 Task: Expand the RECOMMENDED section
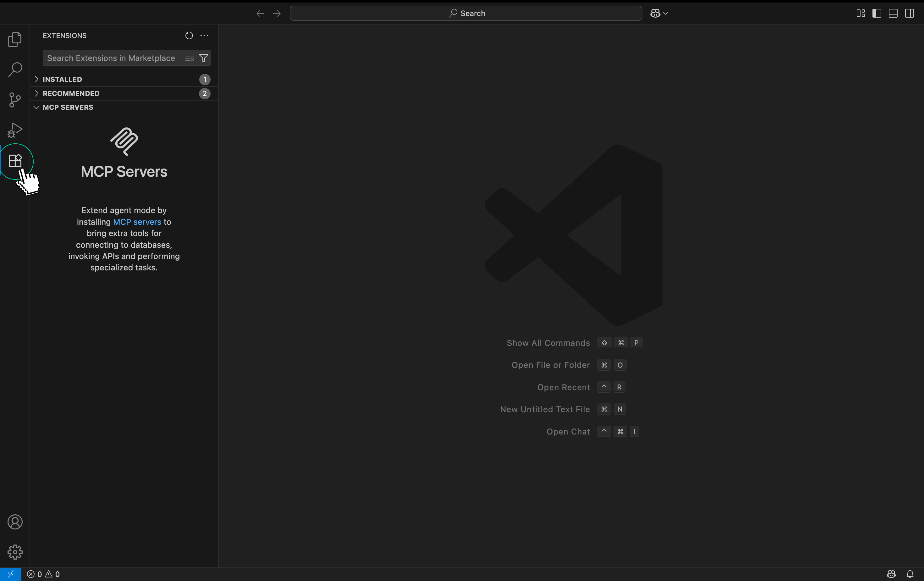(124, 94)
